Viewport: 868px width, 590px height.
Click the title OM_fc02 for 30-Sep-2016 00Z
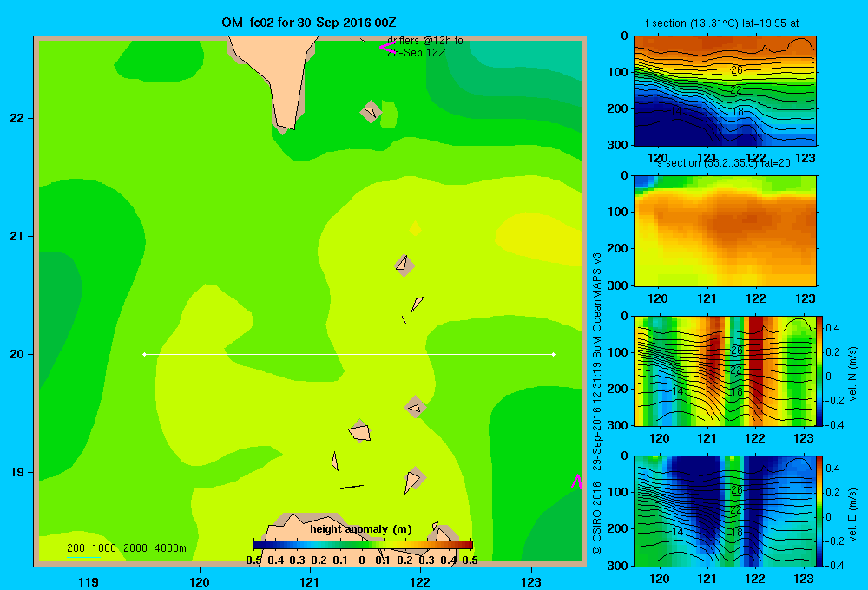[x=309, y=23]
